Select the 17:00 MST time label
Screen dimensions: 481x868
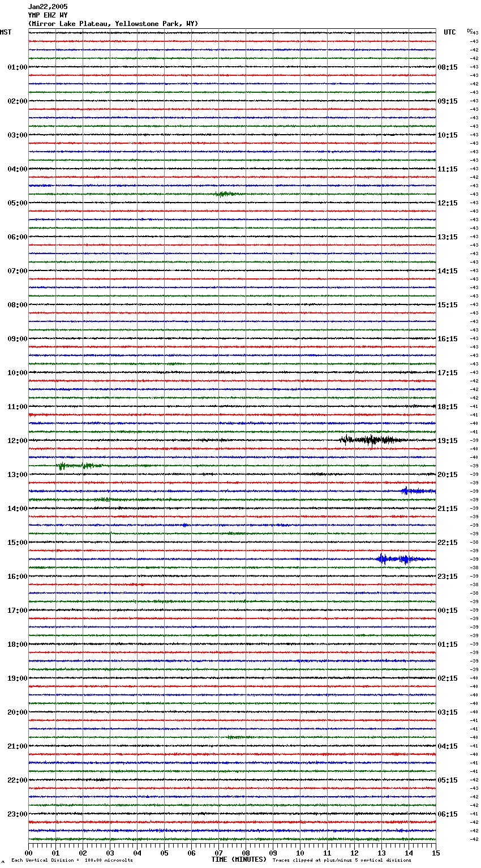pos(18,611)
